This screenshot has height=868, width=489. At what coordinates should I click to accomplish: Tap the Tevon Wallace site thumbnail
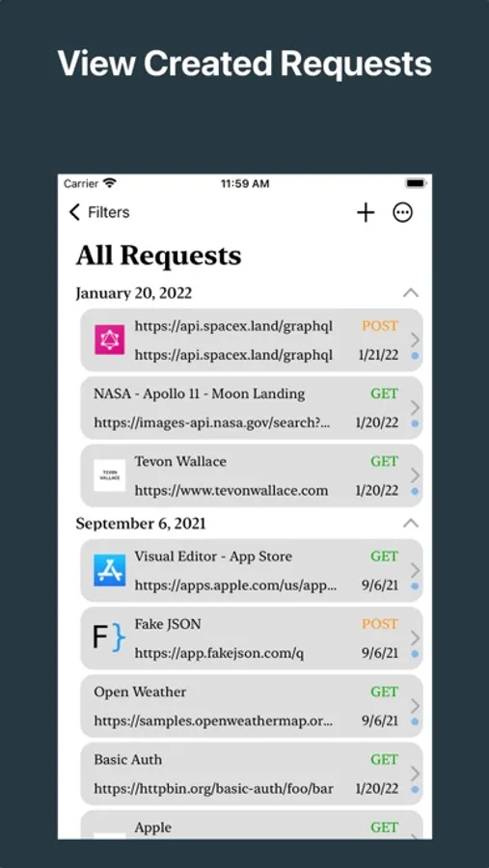click(x=110, y=475)
